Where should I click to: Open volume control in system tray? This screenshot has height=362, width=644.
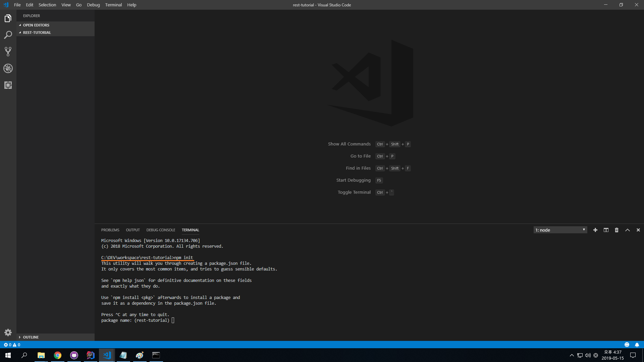tap(588, 355)
